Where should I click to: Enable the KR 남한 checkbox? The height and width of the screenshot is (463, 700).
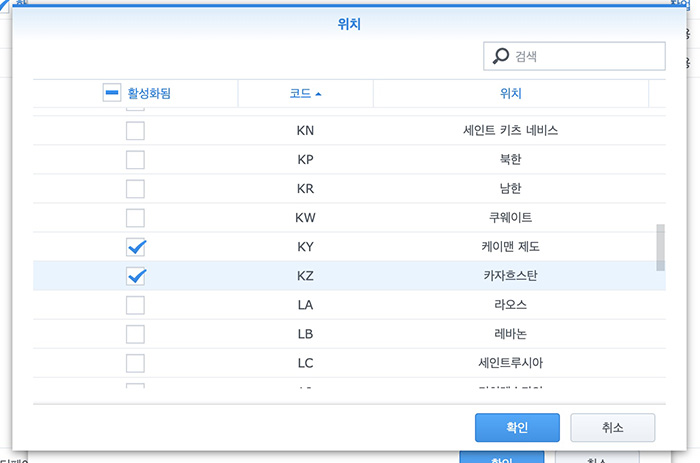(x=135, y=188)
